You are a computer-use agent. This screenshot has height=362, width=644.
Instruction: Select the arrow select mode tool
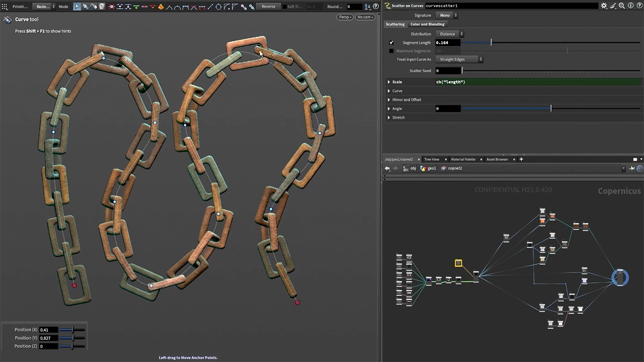[x=77, y=7]
